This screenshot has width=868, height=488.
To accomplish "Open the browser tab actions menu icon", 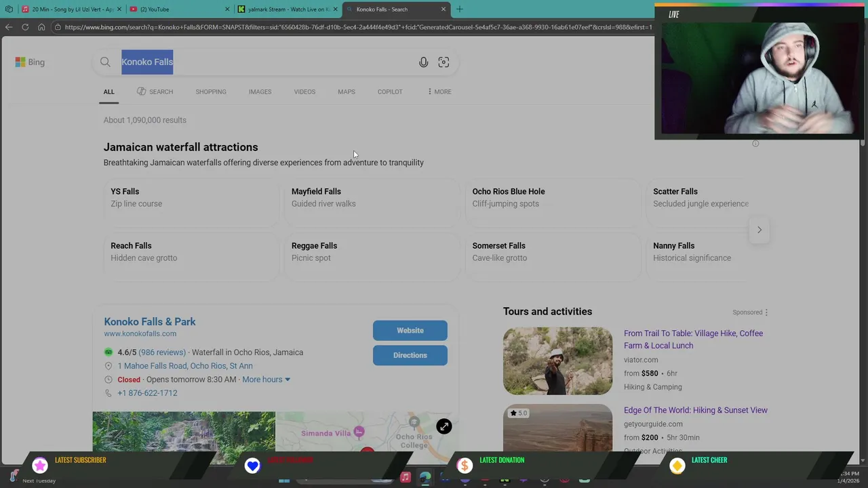I will pyautogui.click(x=9, y=9).
